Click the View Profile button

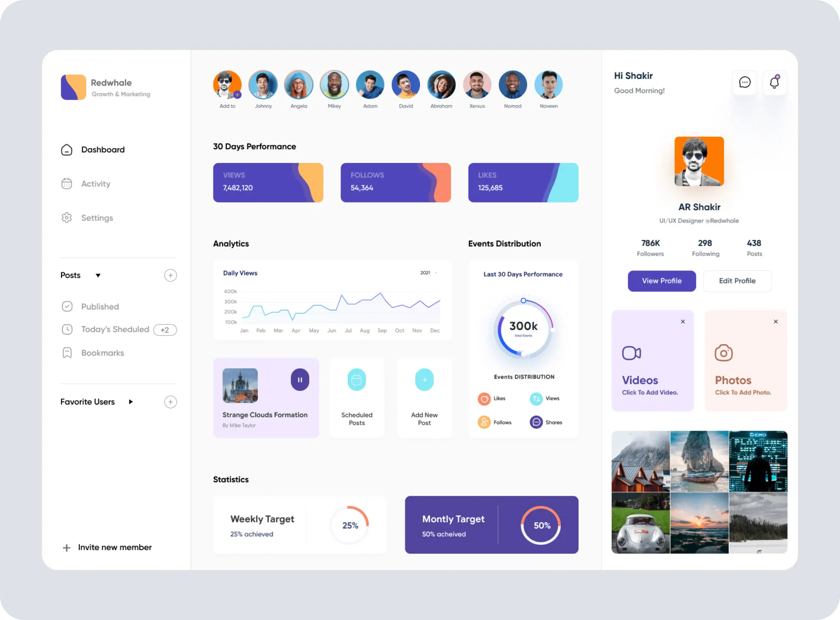[661, 281]
